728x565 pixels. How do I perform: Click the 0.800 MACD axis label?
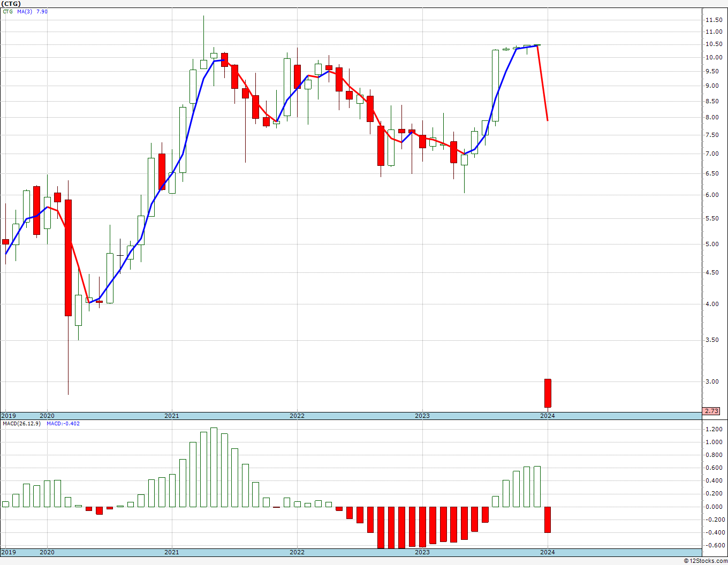[x=714, y=455]
